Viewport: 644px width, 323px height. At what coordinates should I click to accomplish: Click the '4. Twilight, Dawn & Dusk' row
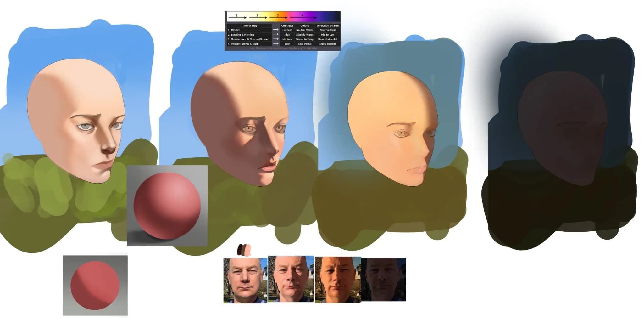[249, 44]
